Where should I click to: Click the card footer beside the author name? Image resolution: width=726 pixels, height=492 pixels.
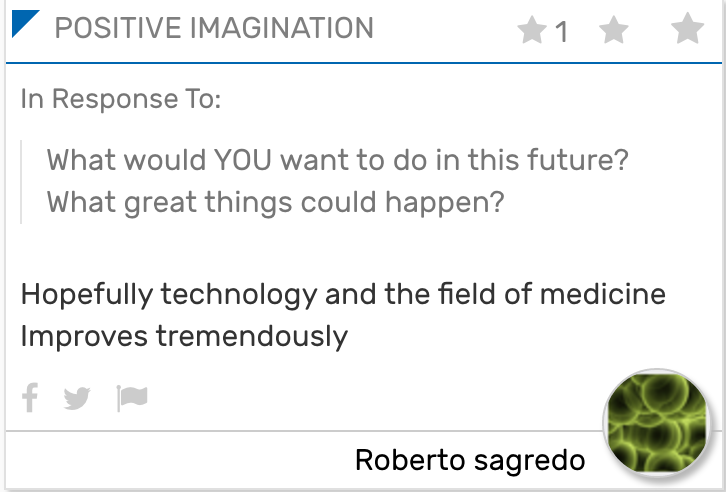tap(181, 460)
